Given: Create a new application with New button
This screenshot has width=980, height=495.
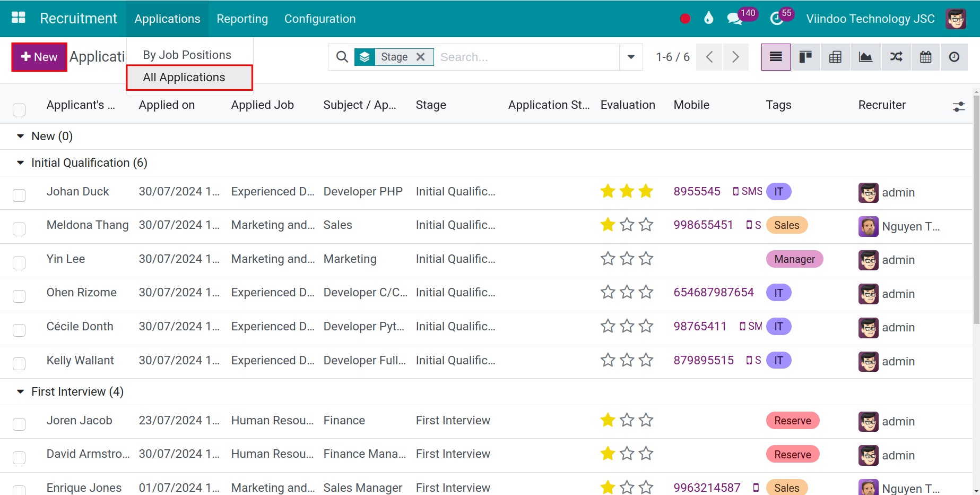Looking at the screenshot, I should 39,57.
